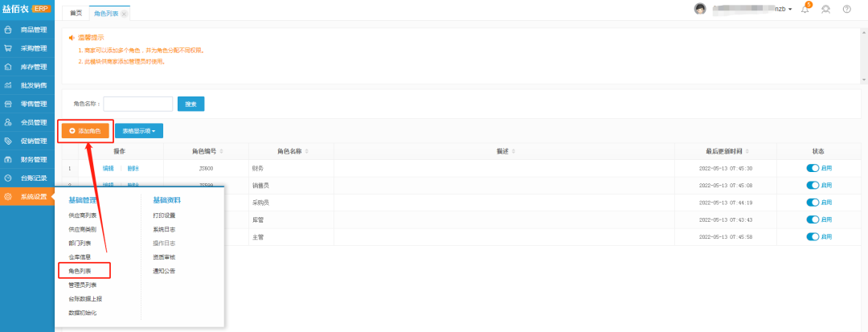
Task: Toggle the 采购员 role status switch
Action: (x=813, y=203)
